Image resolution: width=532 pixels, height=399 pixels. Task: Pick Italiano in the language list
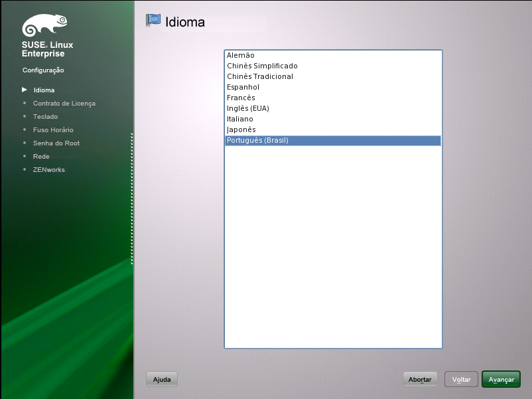pyautogui.click(x=333, y=119)
